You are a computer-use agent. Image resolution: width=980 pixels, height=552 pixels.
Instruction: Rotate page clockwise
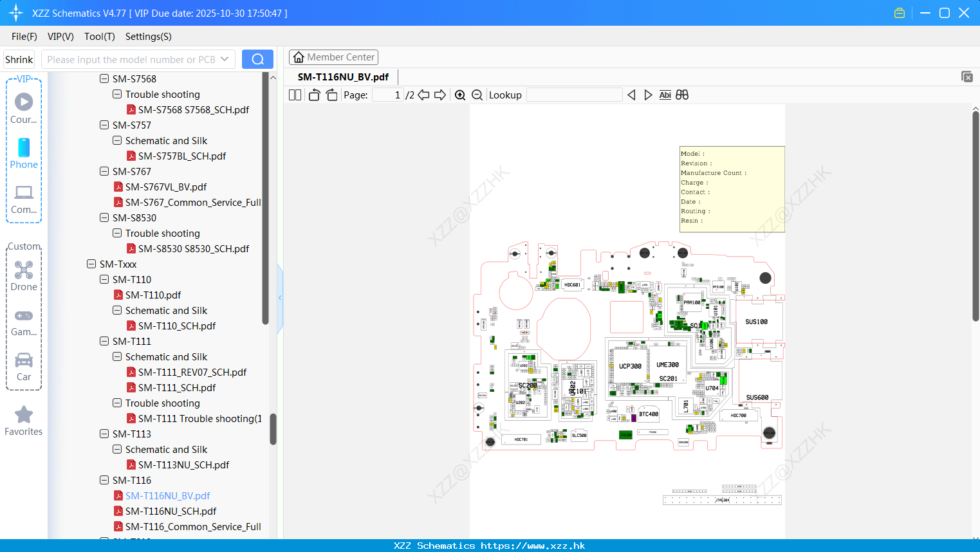point(331,95)
